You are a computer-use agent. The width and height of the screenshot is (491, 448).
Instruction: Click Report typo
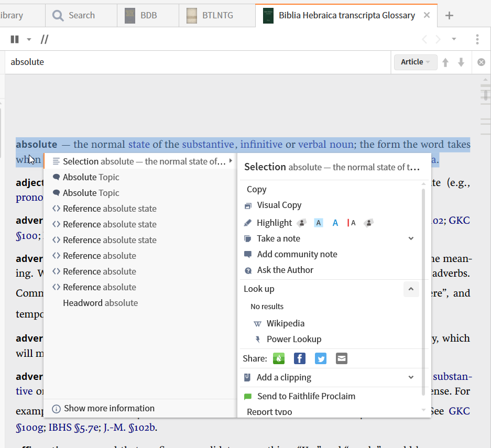pos(269,412)
